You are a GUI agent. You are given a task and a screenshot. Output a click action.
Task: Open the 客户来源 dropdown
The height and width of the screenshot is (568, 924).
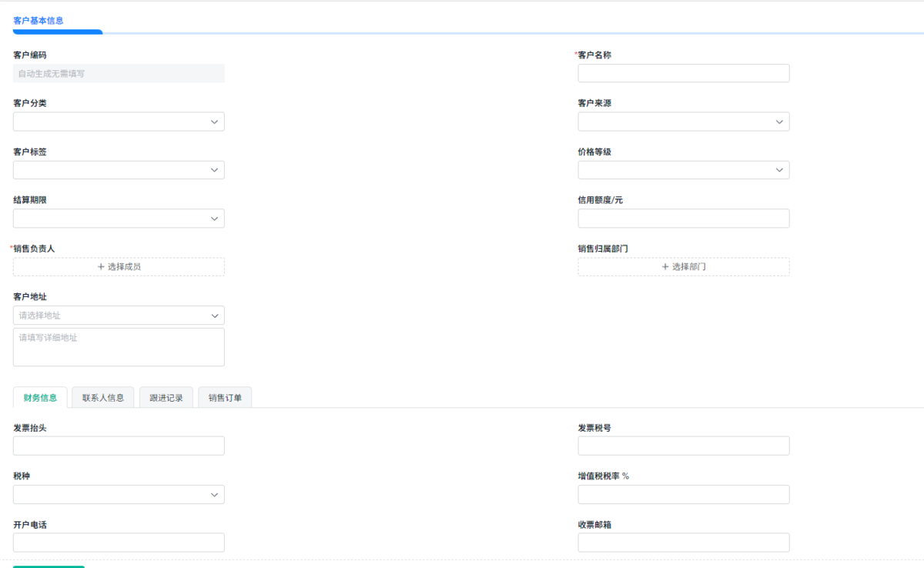pos(684,122)
